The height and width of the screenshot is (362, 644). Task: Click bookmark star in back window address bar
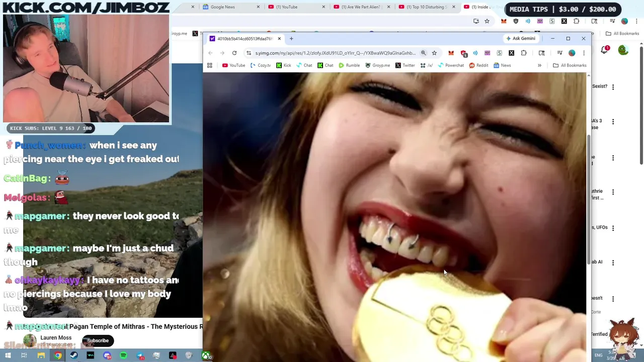pos(487,21)
